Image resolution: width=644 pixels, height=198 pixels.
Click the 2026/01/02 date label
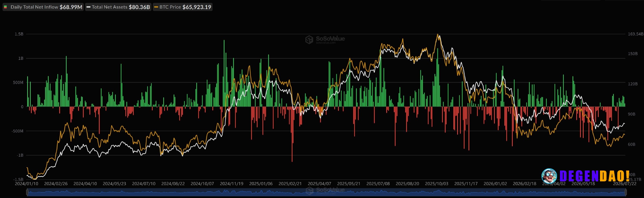point(495,184)
